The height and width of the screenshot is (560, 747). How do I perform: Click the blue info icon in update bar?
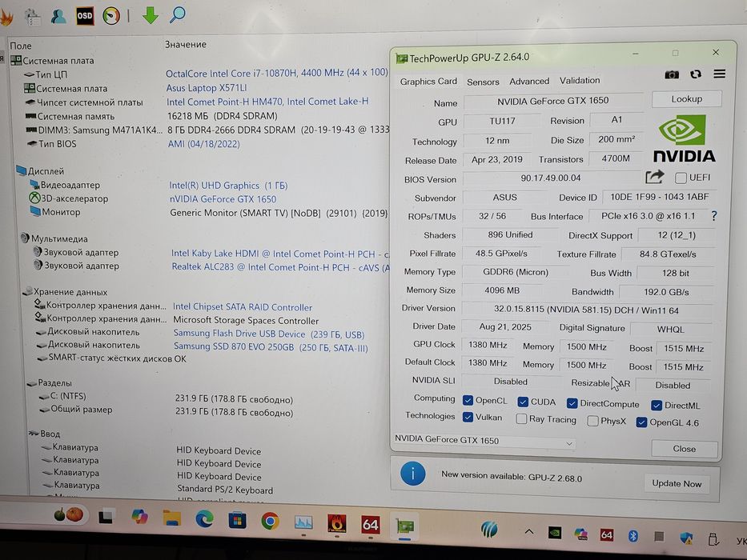click(412, 474)
